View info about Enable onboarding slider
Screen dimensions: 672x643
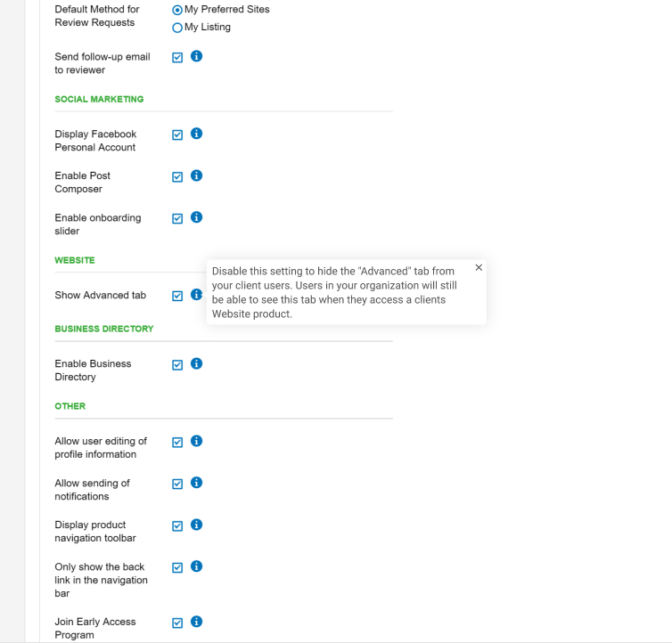pos(196,217)
